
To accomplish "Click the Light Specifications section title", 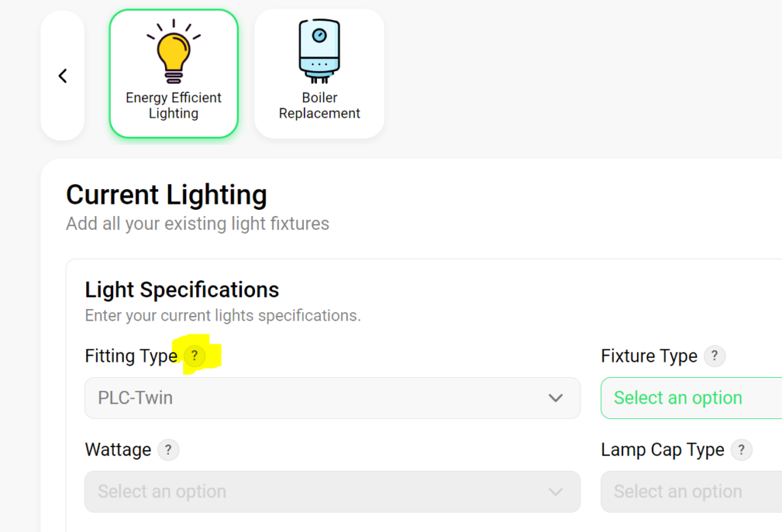I will (182, 290).
